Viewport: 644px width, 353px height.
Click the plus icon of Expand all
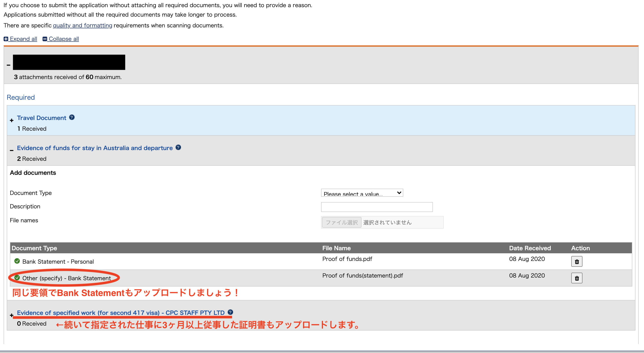[6, 39]
